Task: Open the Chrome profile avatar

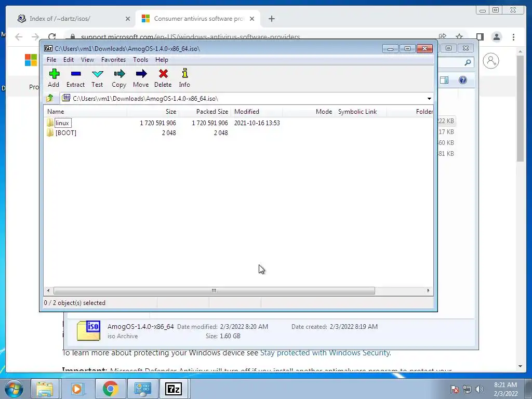Action: (496, 37)
